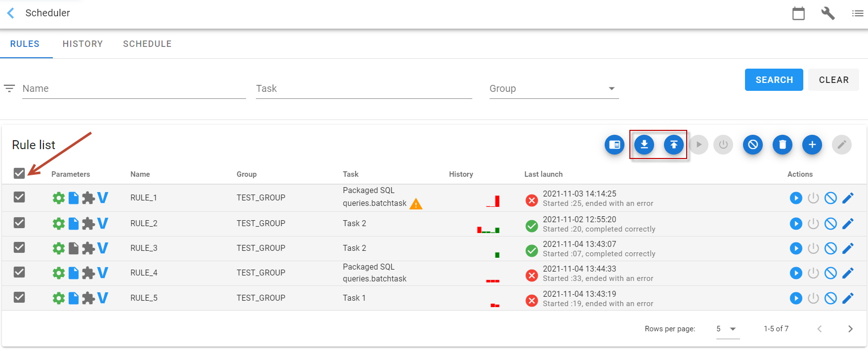The height and width of the screenshot is (355, 868).
Task: Edit RULE_3 with its pencil icon
Action: [848, 248]
